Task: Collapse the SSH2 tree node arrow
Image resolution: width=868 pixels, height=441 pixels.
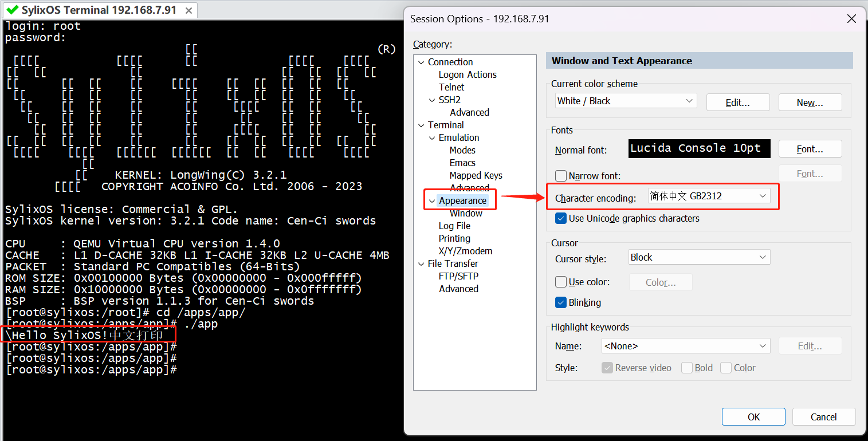Action: 433,100
